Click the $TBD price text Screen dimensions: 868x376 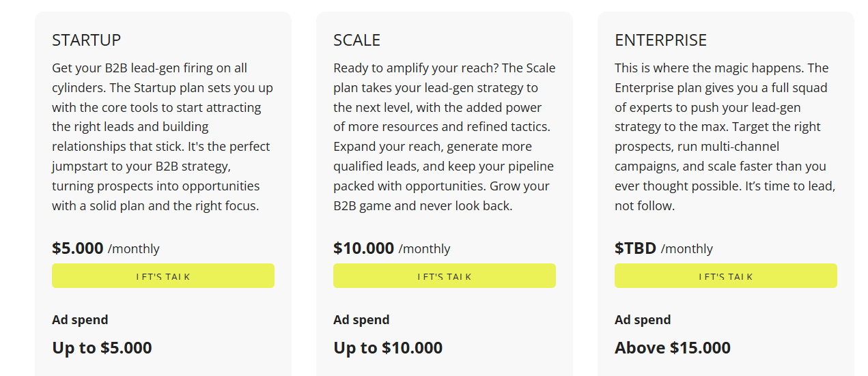(x=635, y=248)
